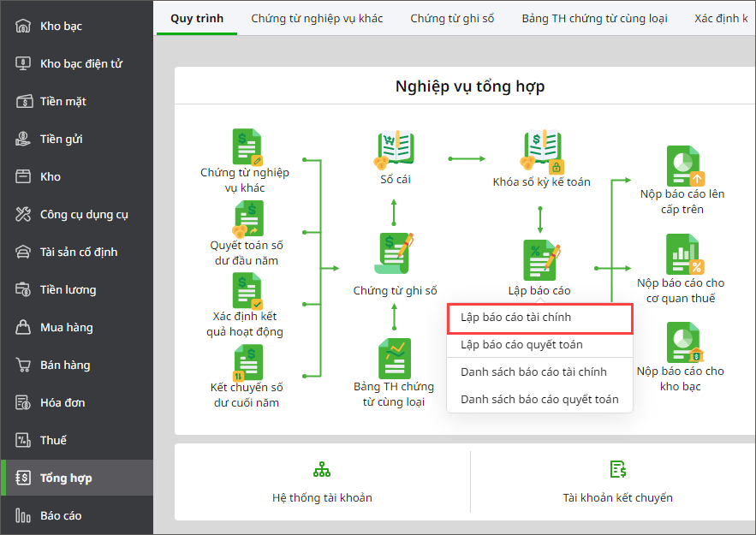Viewport: 756px width, 535px height.
Task: Click Hệ thống tài khoản tree icon
Action: pyautogui.click(x=322, y=469)
